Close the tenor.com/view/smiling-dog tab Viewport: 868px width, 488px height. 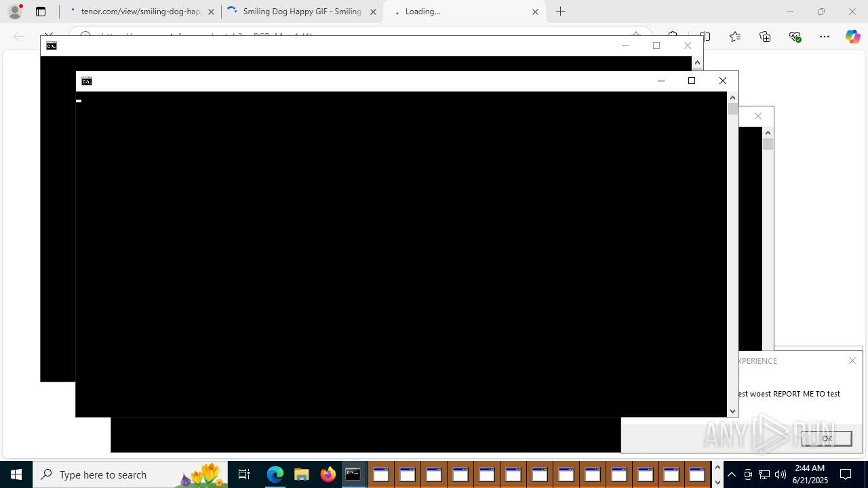[211, 12]
